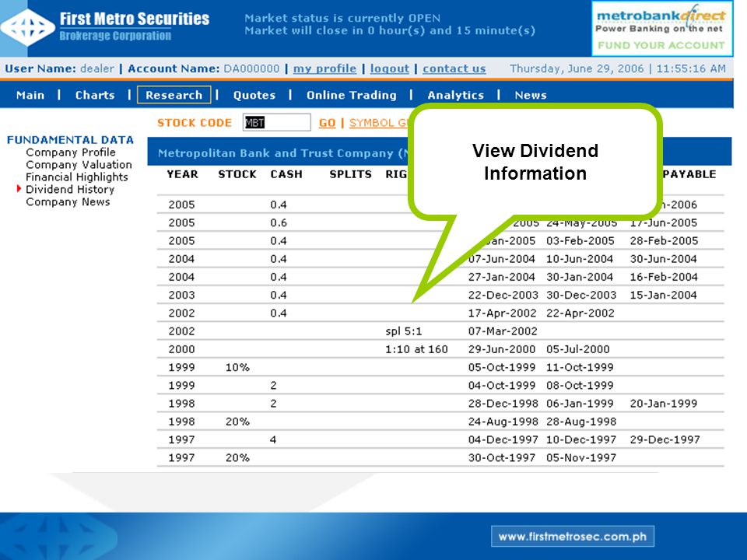Click the 2003 year cell

[x=181, y=296]
